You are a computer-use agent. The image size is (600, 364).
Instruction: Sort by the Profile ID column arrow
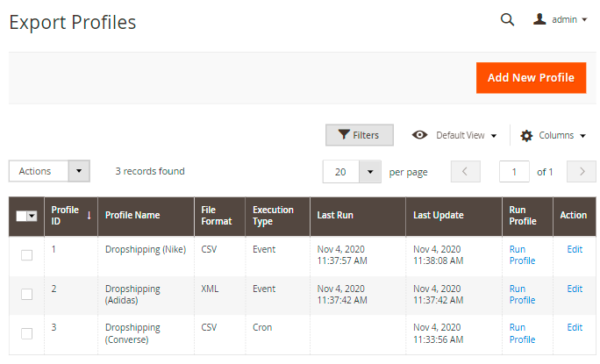(89, 215)
